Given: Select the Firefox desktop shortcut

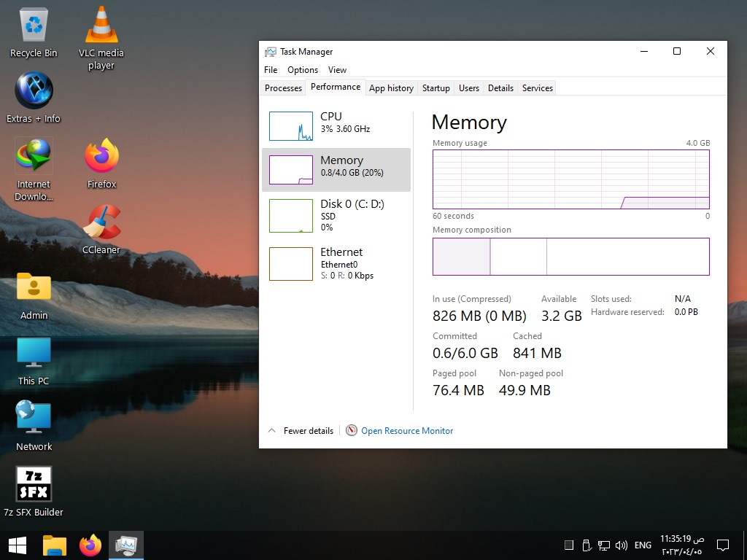Looking at the screenshot, I should tap(101, 163).
